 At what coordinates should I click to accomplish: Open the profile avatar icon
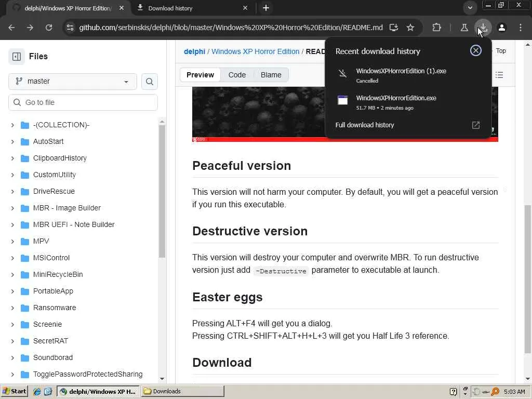point(502,28)
